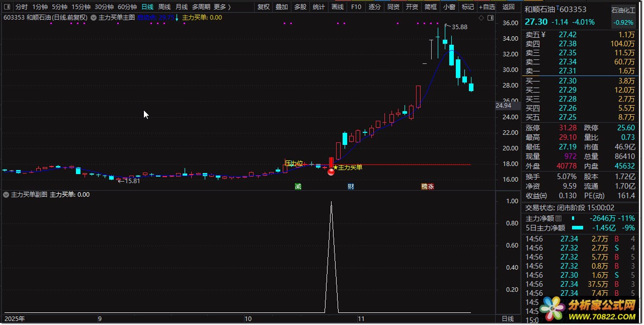
Task: Click the 简框 toolbar button
Action: click(x=431, y=7)
